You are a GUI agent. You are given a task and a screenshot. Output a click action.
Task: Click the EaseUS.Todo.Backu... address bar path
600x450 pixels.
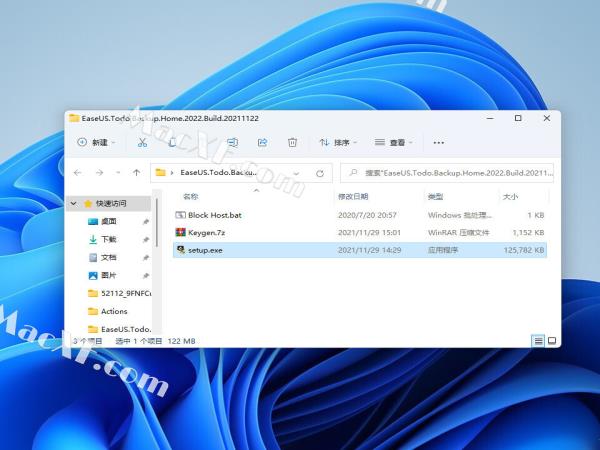tap(218, 173)
